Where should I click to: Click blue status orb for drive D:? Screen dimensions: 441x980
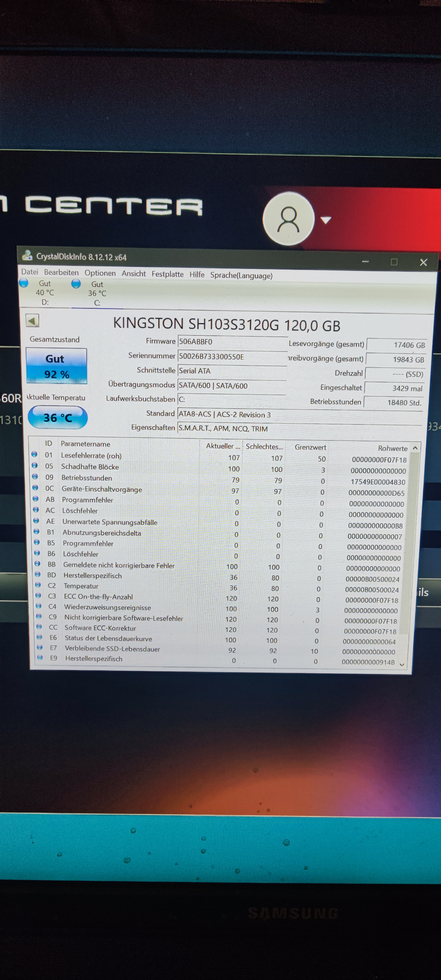(x=24, y=283)
